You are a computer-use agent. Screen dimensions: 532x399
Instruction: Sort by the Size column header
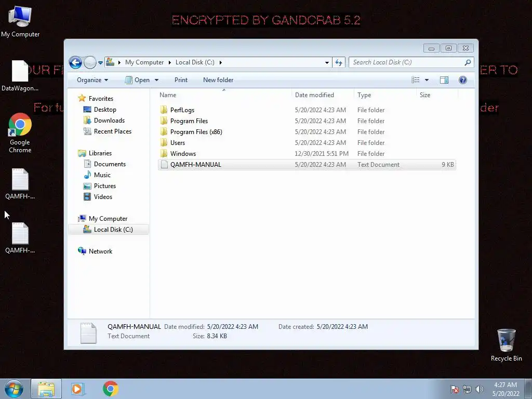coord(437,95)
